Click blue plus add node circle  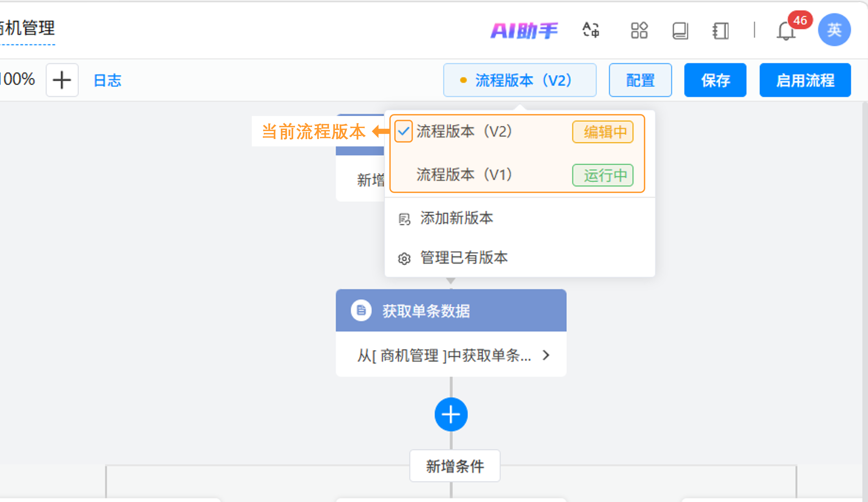pyautogui.click(x=451, y=415)
